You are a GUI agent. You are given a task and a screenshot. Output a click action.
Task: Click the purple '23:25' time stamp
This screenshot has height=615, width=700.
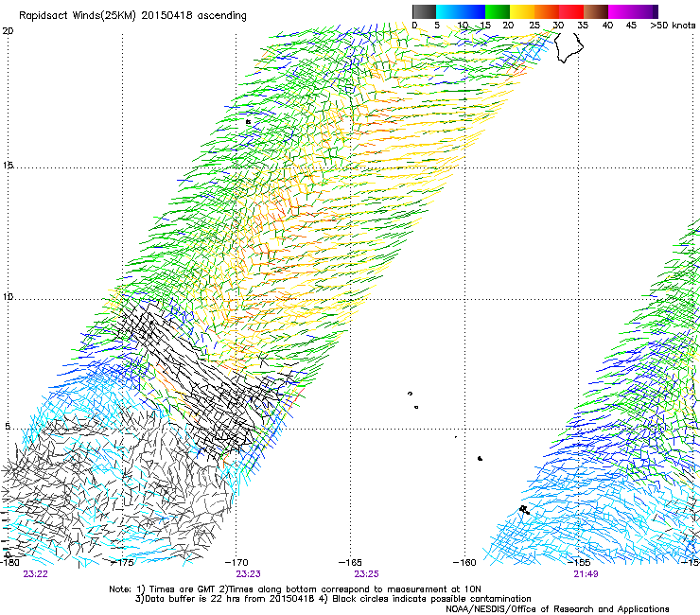click(366, 574)
